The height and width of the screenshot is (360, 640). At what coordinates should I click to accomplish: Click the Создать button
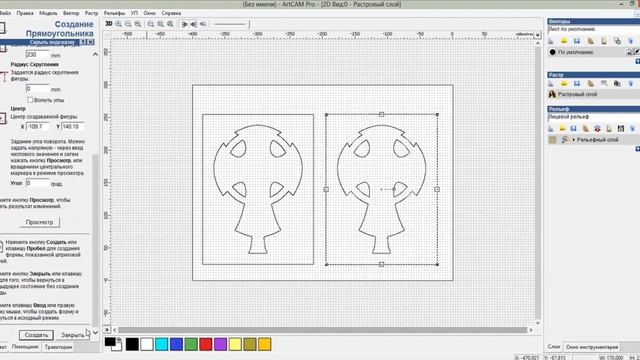pos(36,335)
